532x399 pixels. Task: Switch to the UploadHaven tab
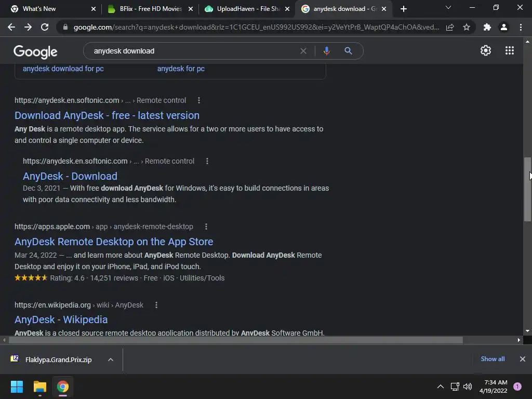(x=246, y=9)
